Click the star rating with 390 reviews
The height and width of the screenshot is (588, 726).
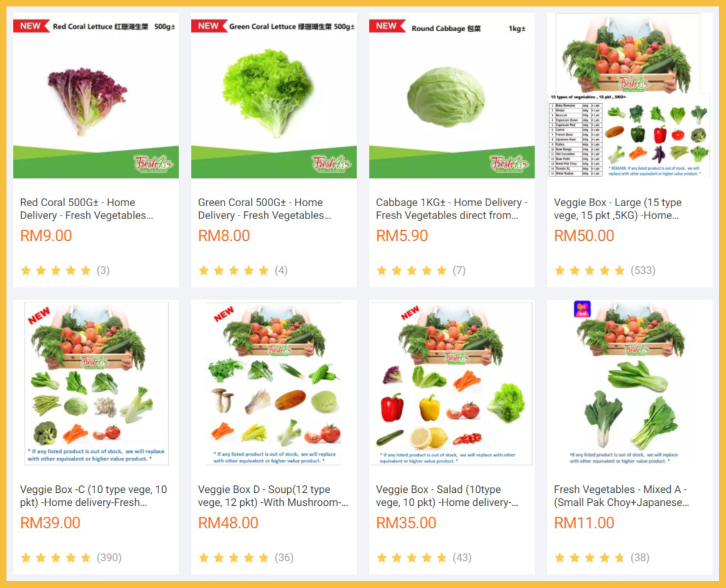(x=71, y=557)
